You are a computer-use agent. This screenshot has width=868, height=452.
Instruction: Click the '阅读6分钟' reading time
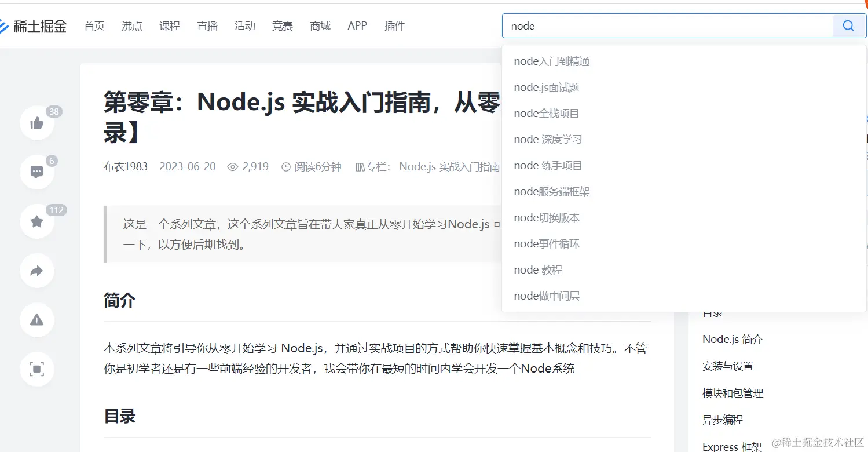click(x=312, y=167)
